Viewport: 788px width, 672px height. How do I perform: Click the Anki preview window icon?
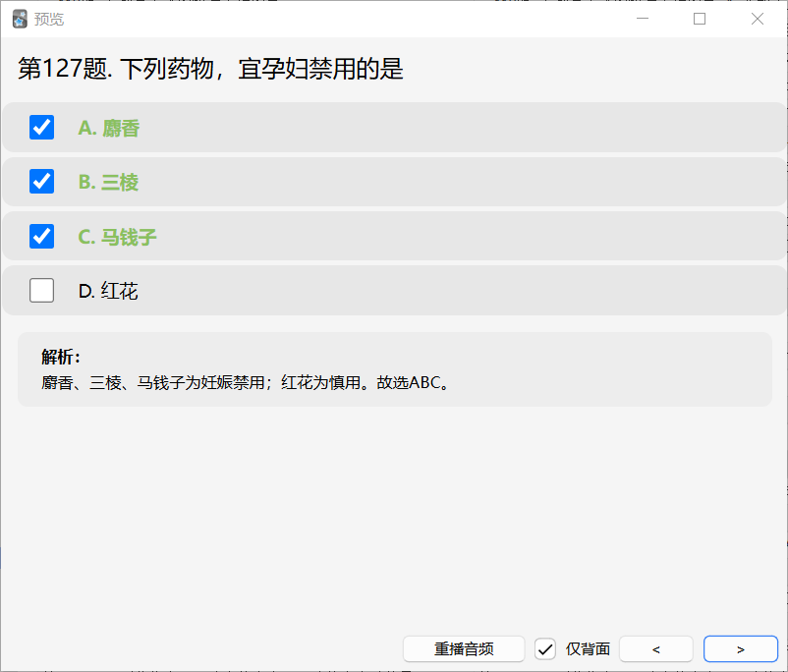(20, 19)
